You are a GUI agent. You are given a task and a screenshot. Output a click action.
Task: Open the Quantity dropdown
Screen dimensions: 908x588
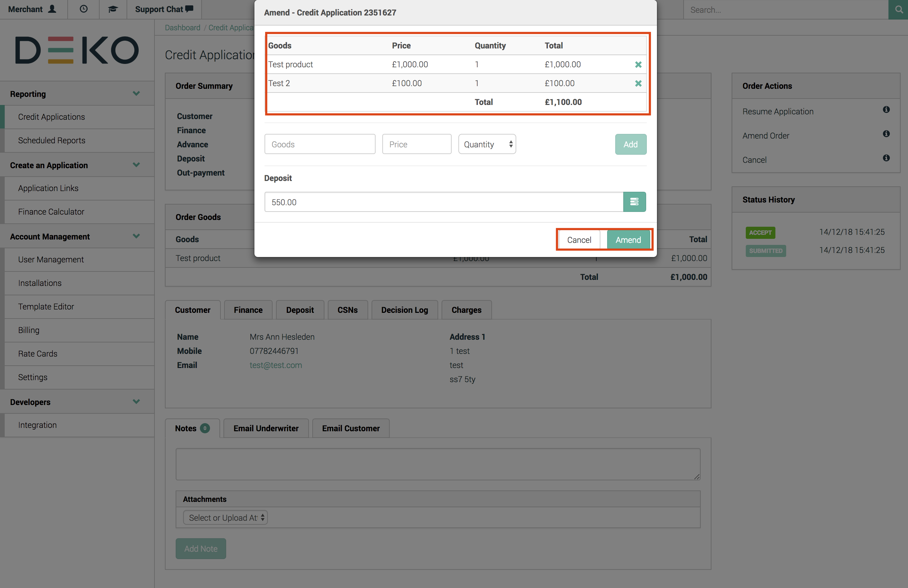487,144
